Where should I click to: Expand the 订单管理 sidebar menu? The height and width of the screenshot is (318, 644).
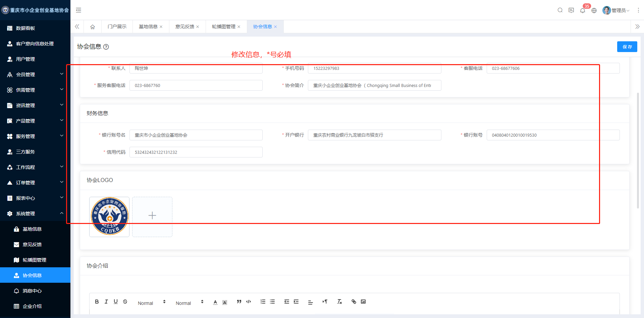[x=35, y=183]
